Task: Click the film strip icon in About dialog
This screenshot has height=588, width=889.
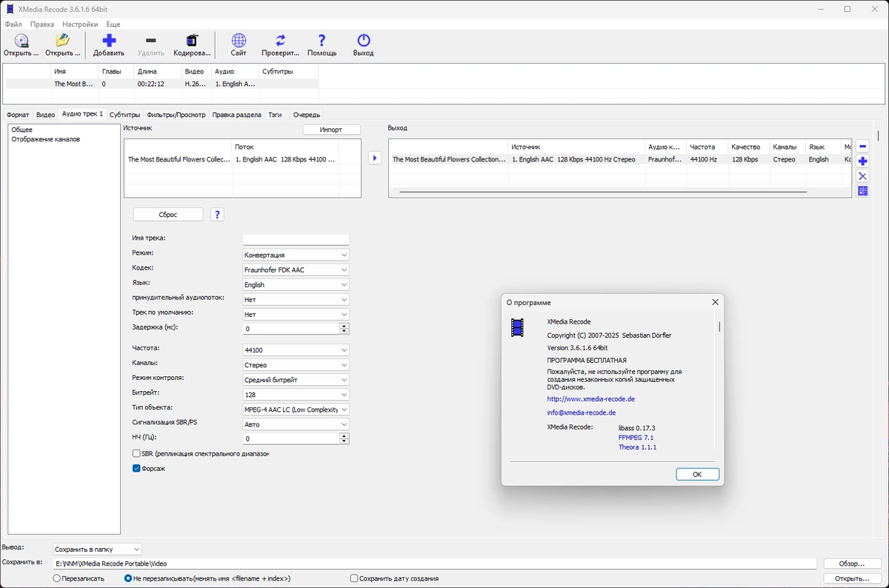Action: 517,327
